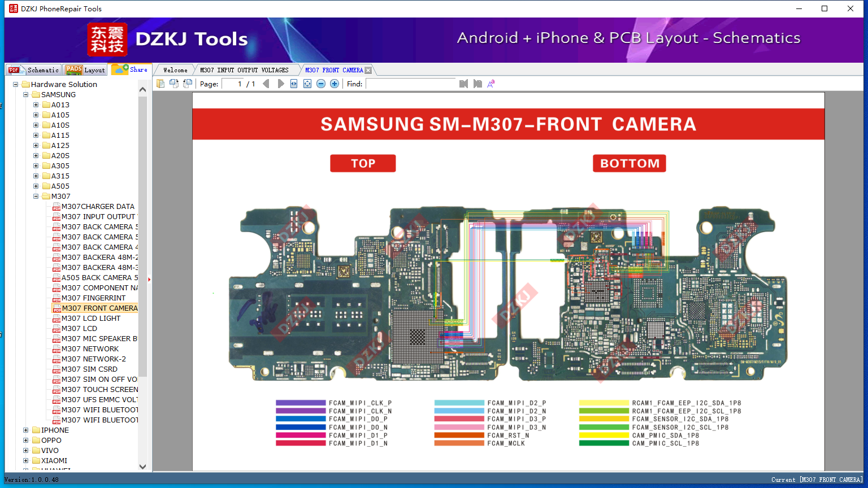The image size is (868, 488).
Task: Click the A505 folder icon
Action: [46, 186]
